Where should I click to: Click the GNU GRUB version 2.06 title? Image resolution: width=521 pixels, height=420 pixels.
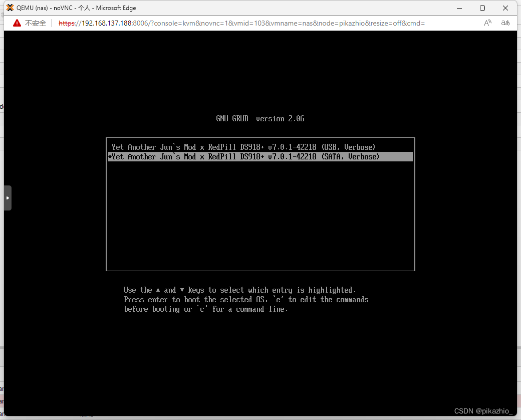tap(260, 119)
